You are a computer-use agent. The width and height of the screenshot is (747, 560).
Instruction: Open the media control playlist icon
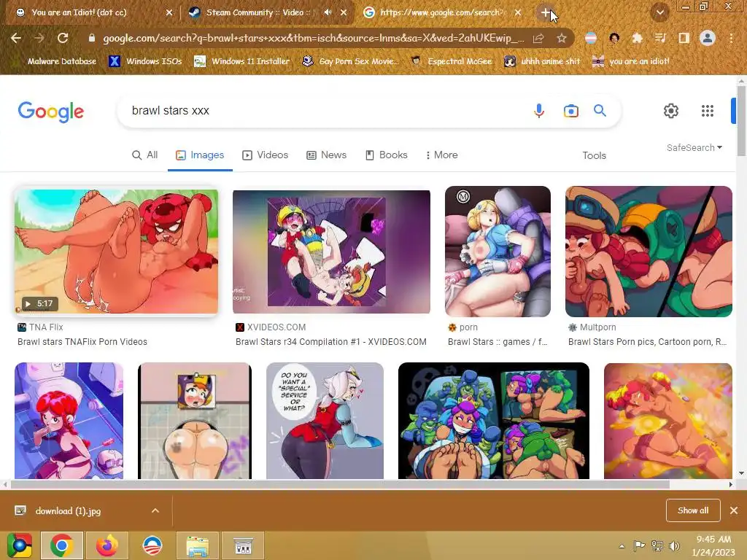[x=660, y=38]
